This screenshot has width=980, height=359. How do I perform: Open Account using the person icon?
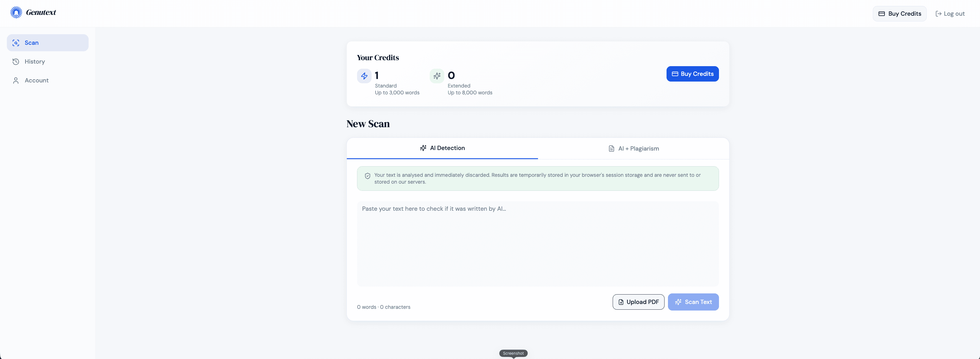click(16, 80)
